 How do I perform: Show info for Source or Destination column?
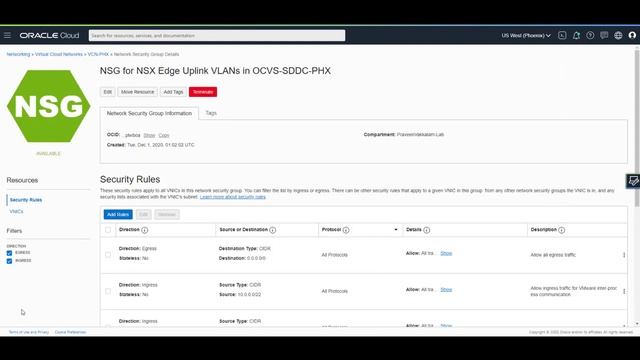click(x=273, y=230)
